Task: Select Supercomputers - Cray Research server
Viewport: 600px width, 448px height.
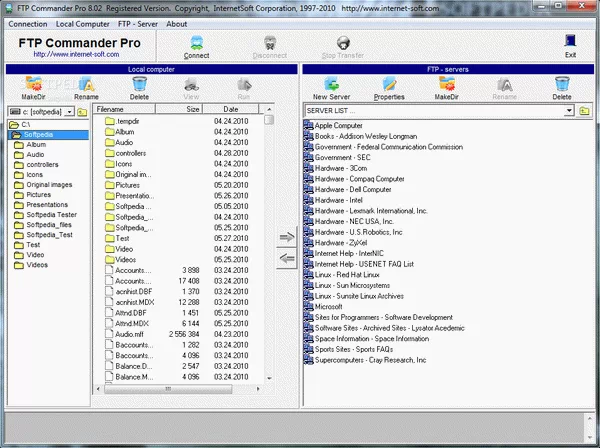Action: [x=370, y=360]
